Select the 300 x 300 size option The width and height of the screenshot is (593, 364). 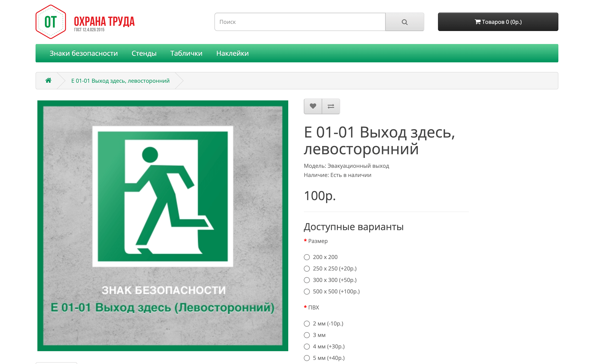click(x=307, y=280)
